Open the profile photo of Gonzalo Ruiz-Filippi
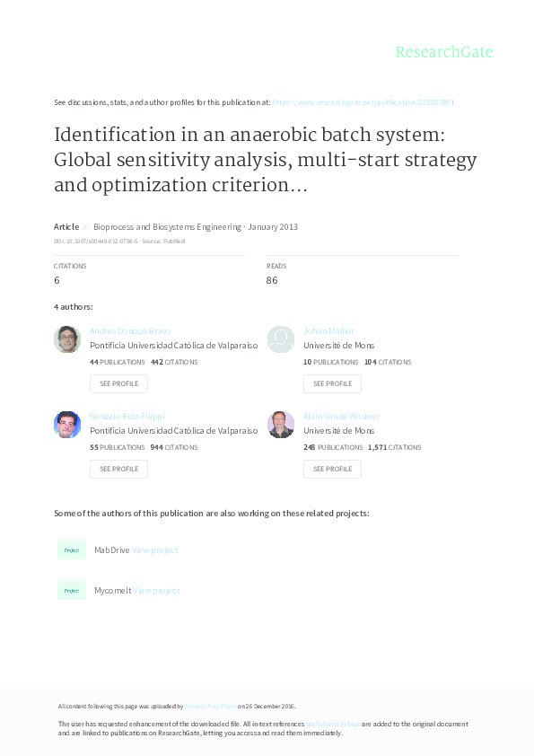This screenshot has width=534, height=756. coord(67,425)
